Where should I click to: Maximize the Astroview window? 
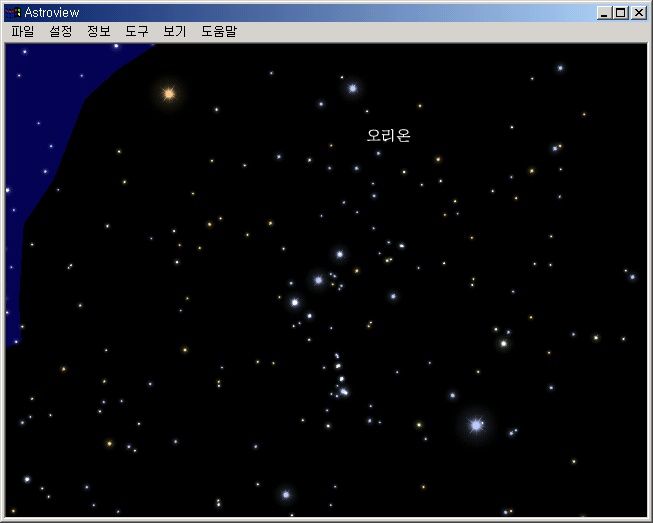tap(620, 13)
